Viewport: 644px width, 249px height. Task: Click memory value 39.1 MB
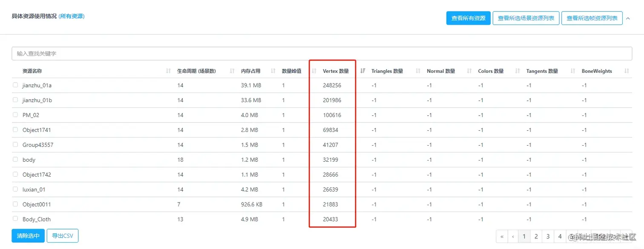click(x=251, y=85)
